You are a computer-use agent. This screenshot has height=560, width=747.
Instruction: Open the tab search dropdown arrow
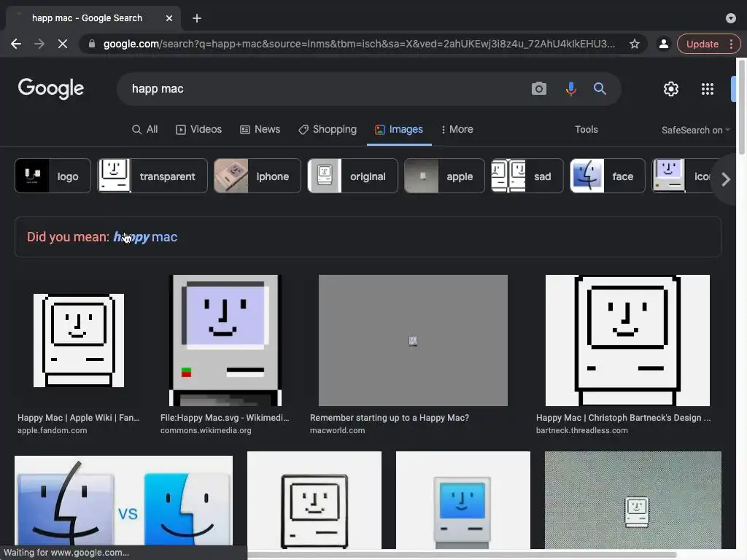pos(731,18)
